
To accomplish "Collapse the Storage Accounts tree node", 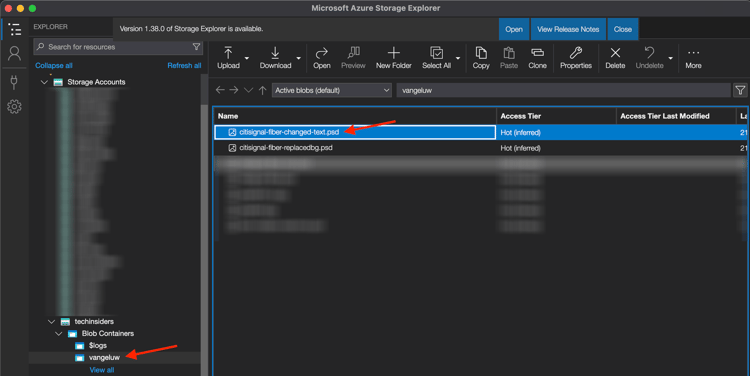I will pyautogui.click(x=44, y=82).
